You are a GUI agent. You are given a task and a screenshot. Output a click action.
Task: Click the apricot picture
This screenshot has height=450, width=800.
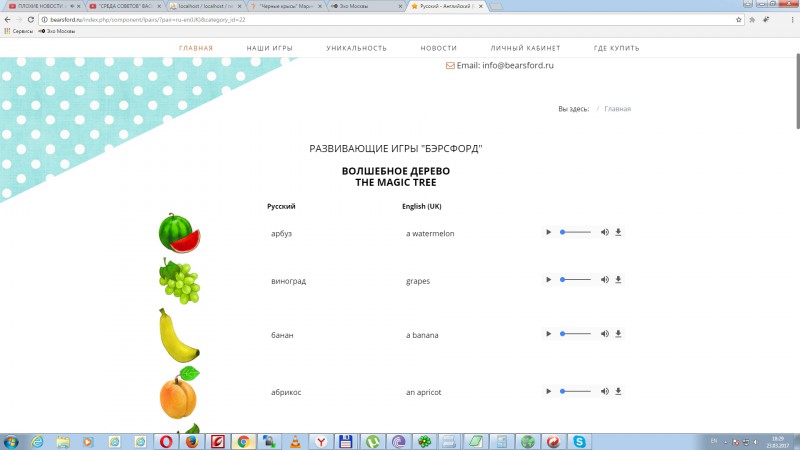tap(179, 392)
